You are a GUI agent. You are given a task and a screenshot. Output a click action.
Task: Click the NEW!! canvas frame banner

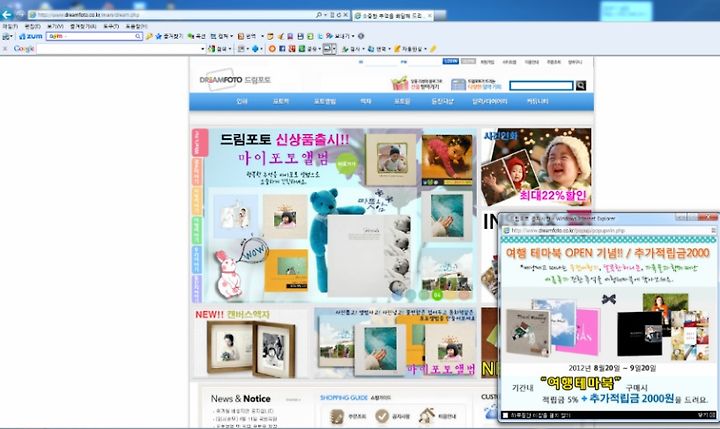(x=250, y=344)
